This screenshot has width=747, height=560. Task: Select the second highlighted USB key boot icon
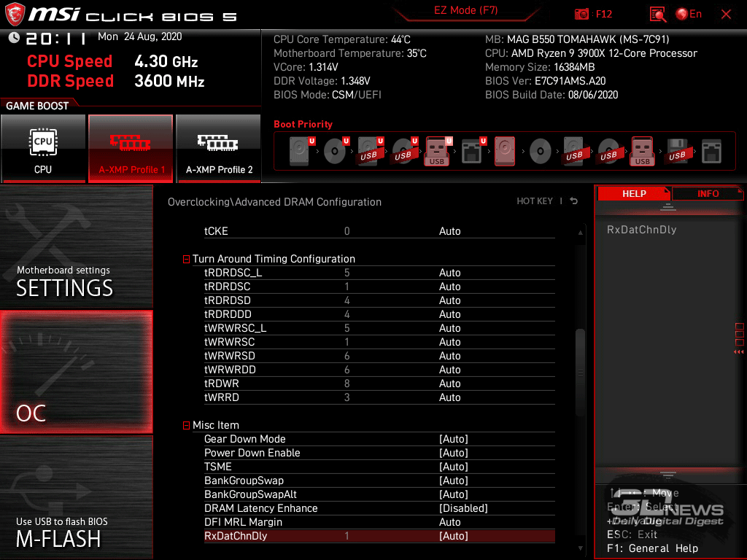(x=642, y=151)
